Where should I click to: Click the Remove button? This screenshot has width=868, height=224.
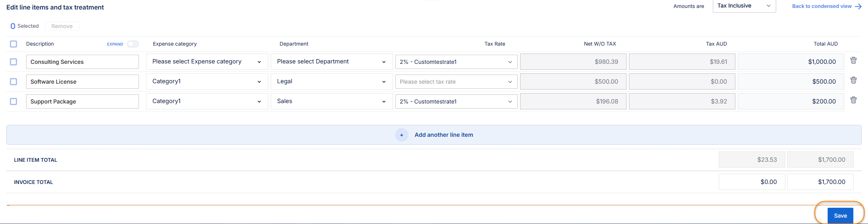tap(62, 26)
